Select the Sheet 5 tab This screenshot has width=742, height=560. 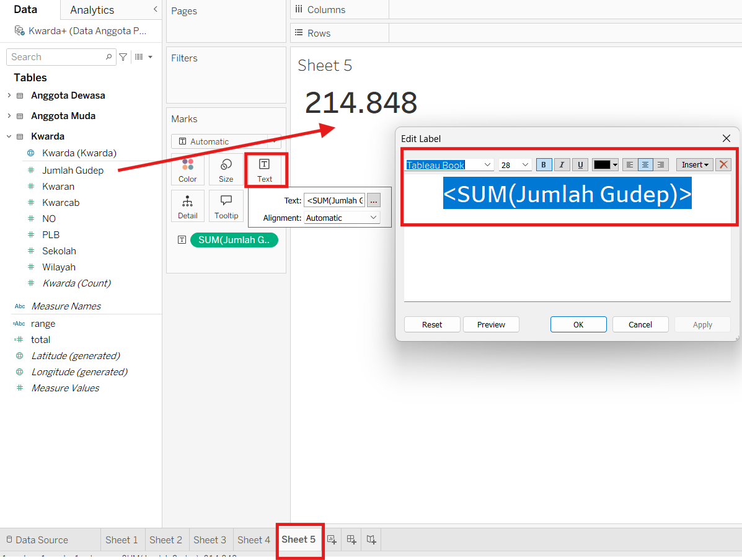(x=299, y=540)
